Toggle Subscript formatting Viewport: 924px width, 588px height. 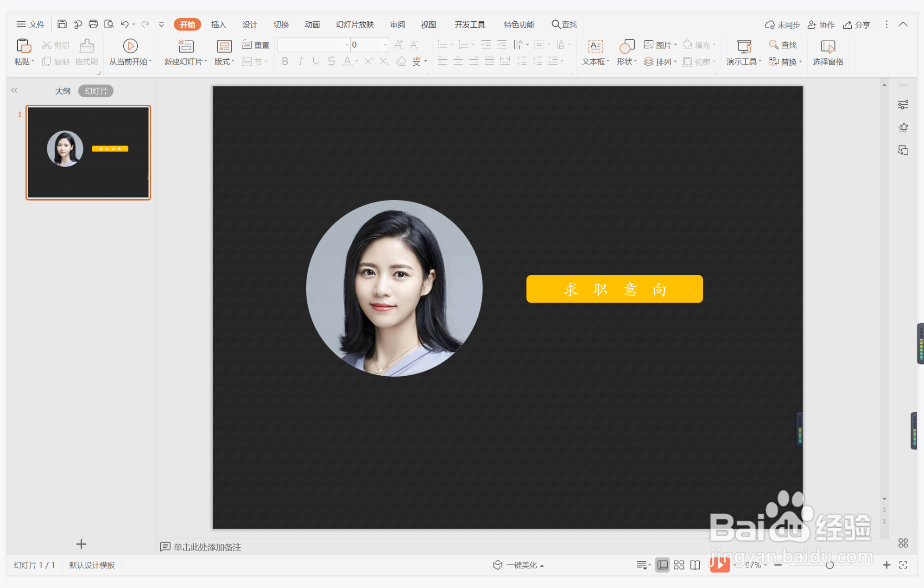click(384, 61)
